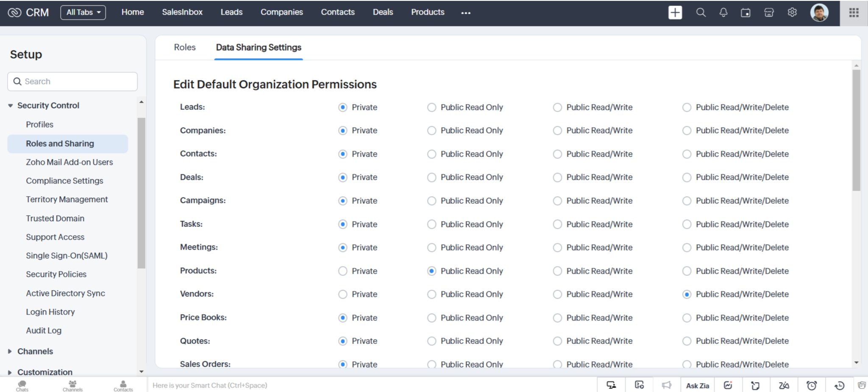Open the recent history icon in bottom bar
This screenshot has width=868, height=392.
pos(840,385)
